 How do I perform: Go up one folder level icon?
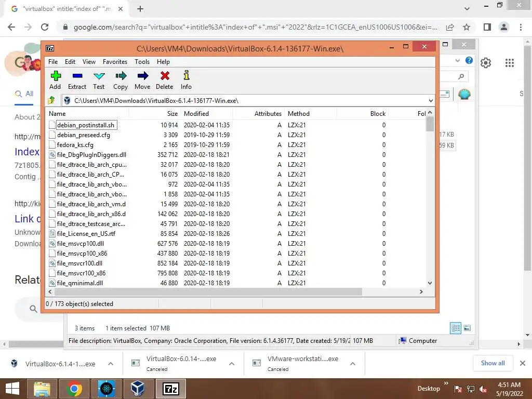[x=51, y=100]
